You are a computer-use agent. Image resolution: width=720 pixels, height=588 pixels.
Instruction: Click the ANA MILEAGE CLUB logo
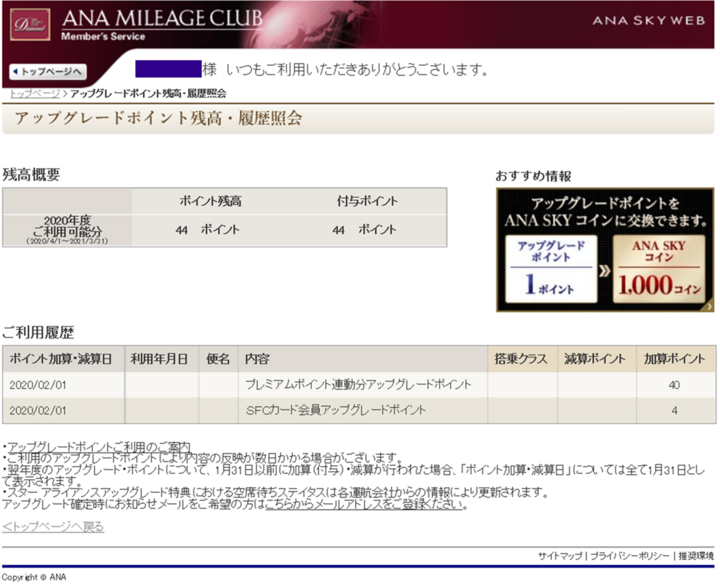(162, 19)
